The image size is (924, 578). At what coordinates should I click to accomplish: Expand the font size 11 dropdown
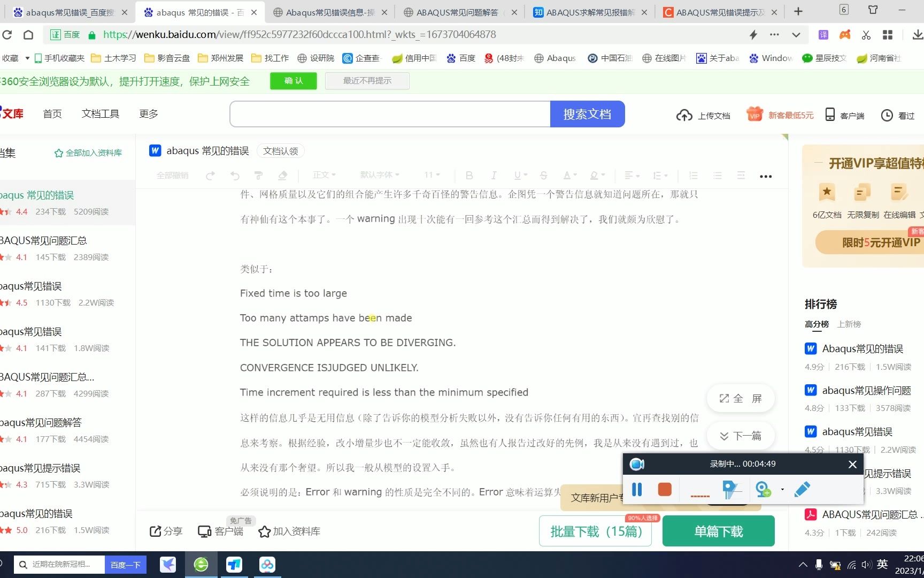coord(432,175)
